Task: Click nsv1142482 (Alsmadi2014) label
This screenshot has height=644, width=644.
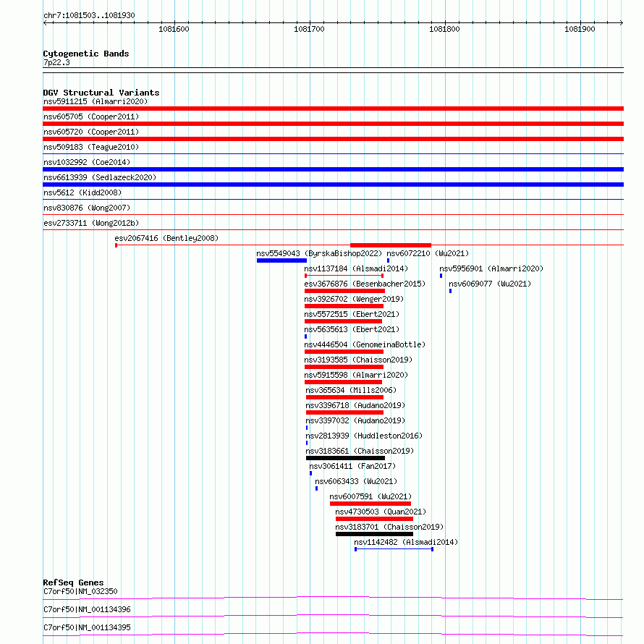Action: coord(406,542)
